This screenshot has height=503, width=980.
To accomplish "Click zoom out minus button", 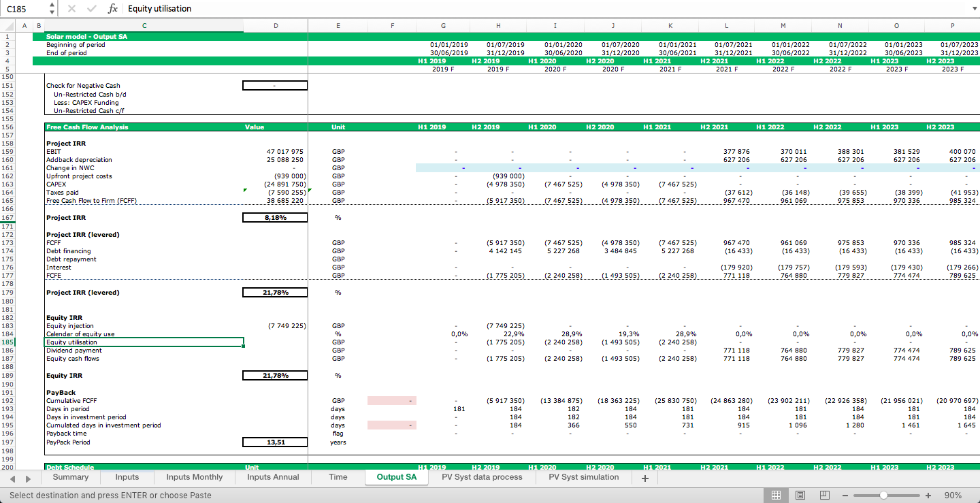I will pos(847,496).
